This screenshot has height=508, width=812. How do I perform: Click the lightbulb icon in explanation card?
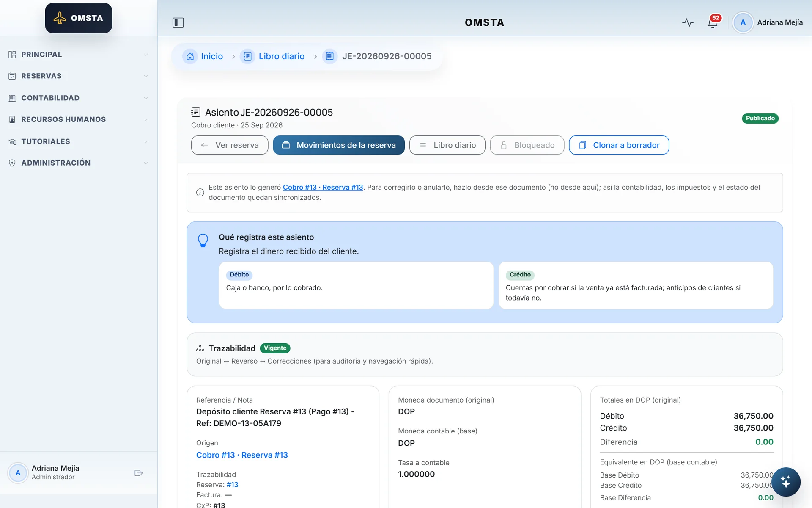[x=203, y=240]
